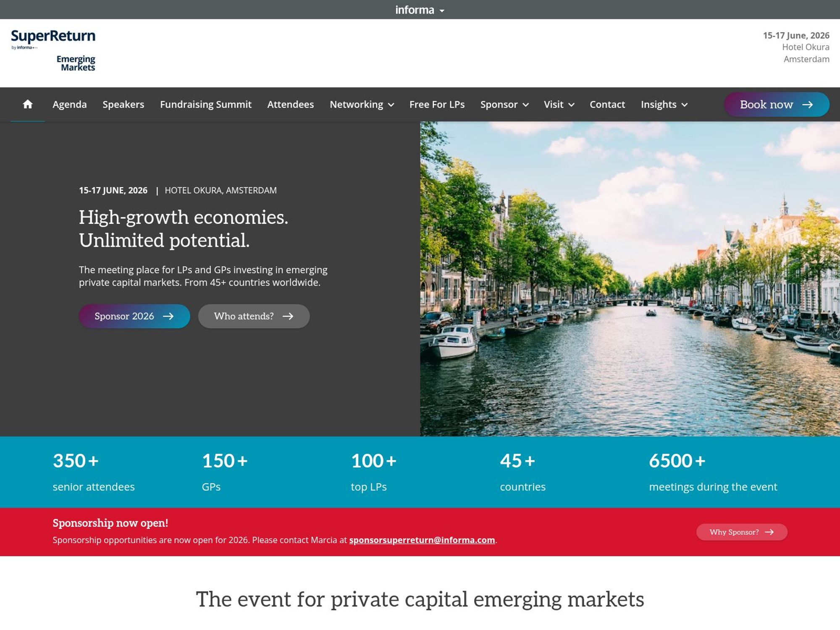Expand the Networking dropdown menu
The height and width of the screenshot is (630, 840).
click(391, 105)
